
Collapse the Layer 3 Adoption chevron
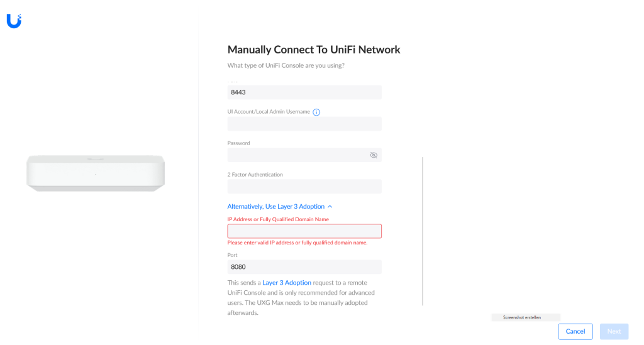(x=330, y=207)
